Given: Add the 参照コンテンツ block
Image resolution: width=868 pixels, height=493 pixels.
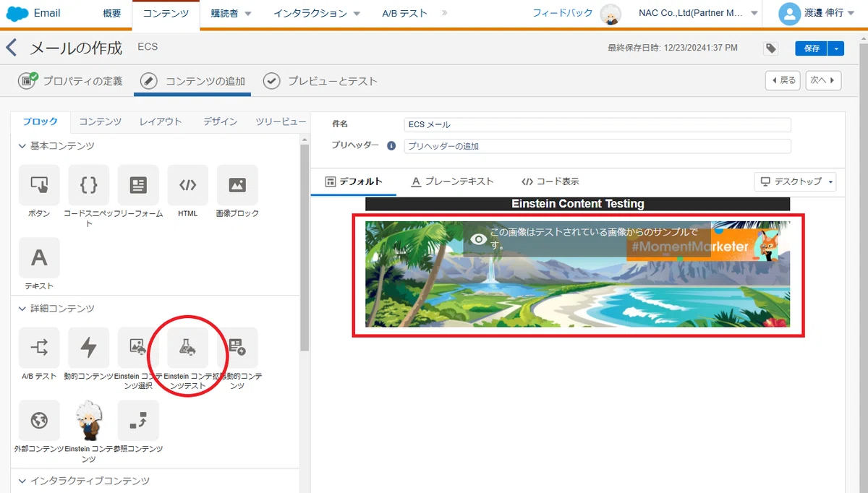Looking at the screenshot, I should point(138,420).
